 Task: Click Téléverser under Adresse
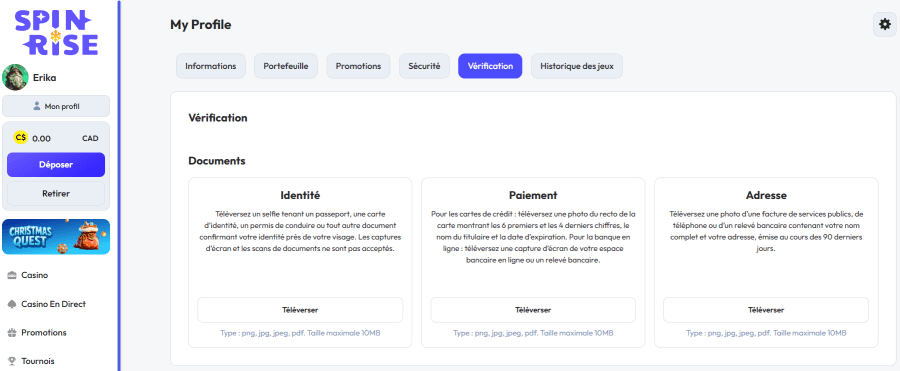click(766, 310)
